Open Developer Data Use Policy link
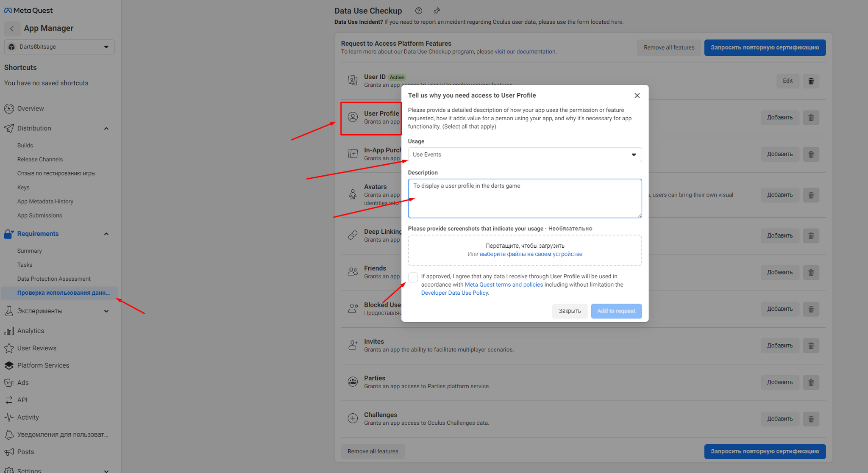The width and height of the screenshot is (868, 473). point(454,293)
